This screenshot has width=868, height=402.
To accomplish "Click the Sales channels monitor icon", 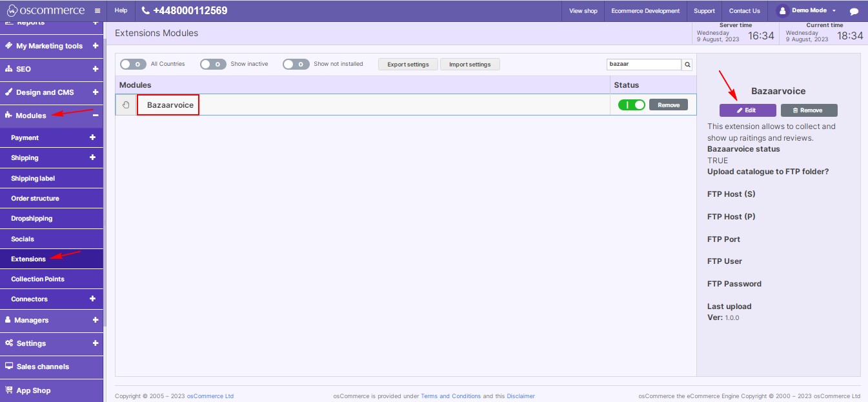I will pyautogui.click(x=9, y=366).
